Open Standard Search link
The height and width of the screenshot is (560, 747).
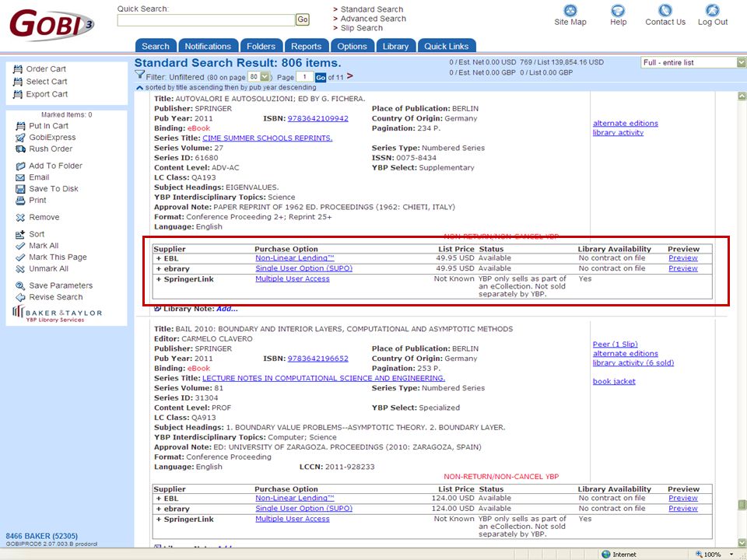(x=372, y=9)
